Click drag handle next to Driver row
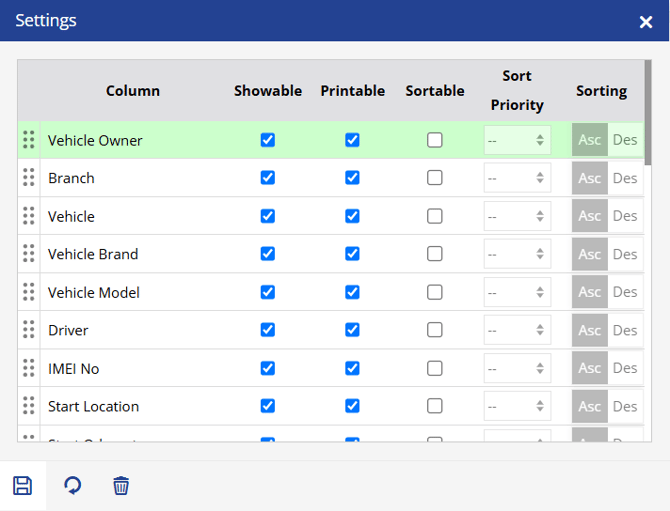This screenshot has width=670, height=511. coord(28,330)
